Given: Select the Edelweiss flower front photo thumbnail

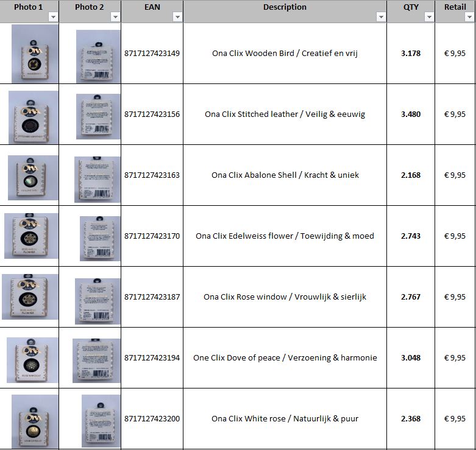Looking at the screenshot, I should [31, 236].
